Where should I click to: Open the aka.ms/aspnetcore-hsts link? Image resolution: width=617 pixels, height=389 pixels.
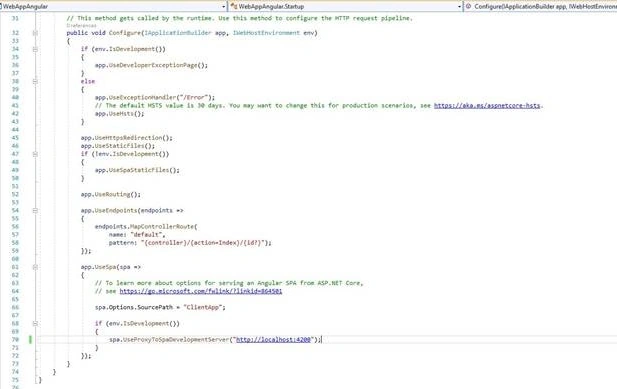tap(487, 105)
